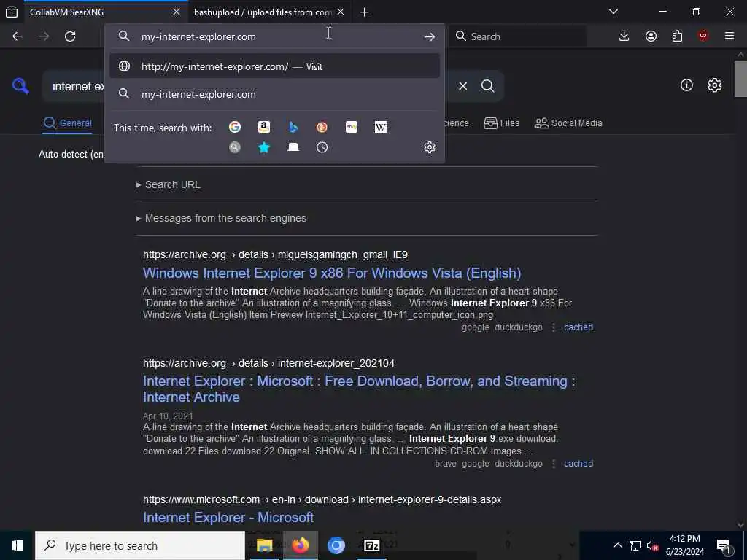The width and height of the screenshot is (747, 560).
Task: Switch to the CollabVM SearXNG tab
Action: 98,12
